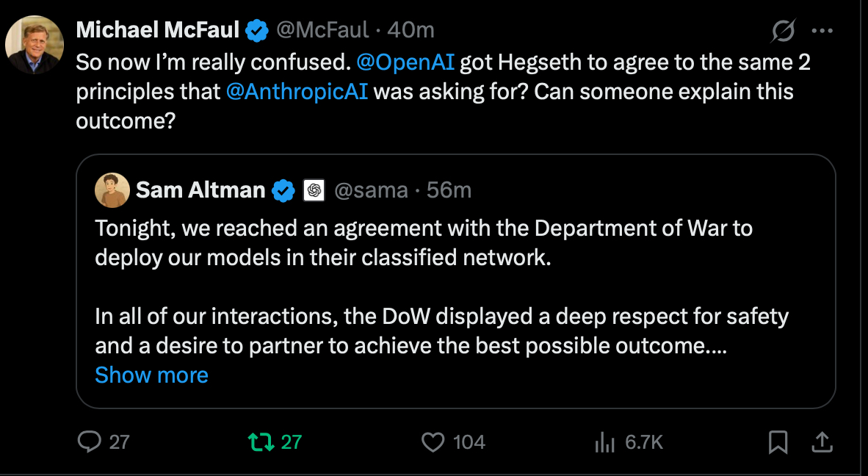Expand quoted tweet with Show more
The height and width of the screenshot is (476, 868).
[x=151, y=375]
